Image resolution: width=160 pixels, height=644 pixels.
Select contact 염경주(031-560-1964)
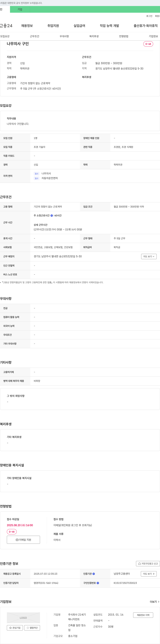pos(46,583)
